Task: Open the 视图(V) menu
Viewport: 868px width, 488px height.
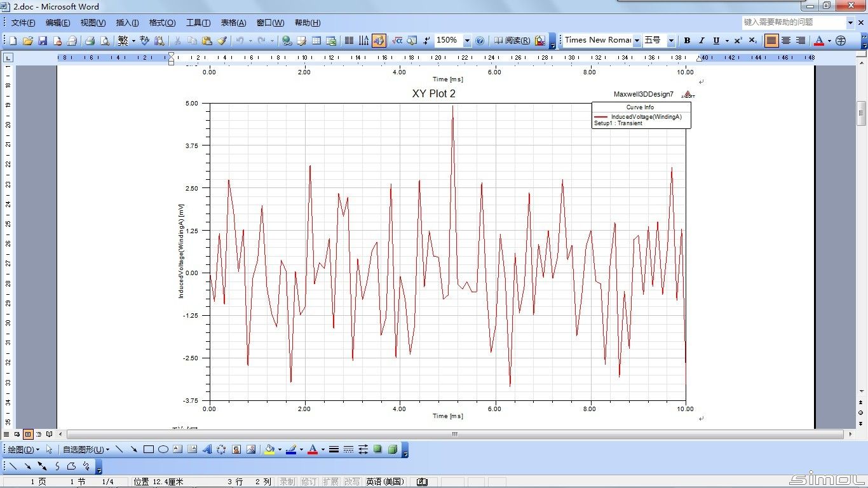Action: click(93, 23)
